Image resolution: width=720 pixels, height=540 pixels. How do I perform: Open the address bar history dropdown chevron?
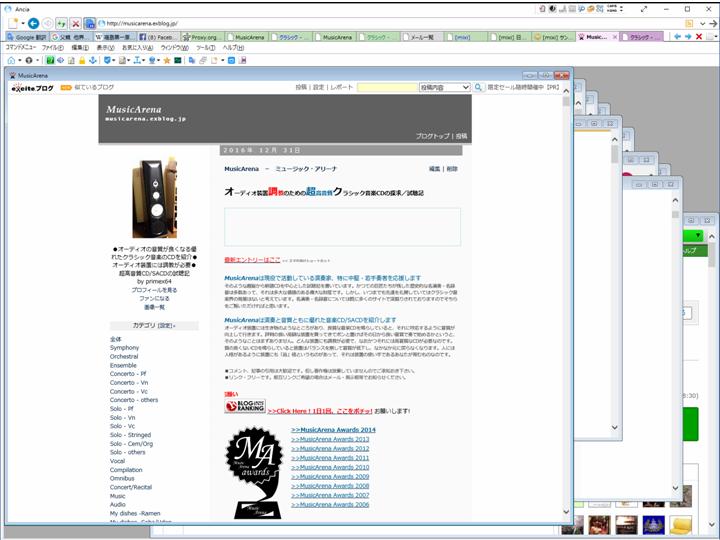[x=703, y=23]
